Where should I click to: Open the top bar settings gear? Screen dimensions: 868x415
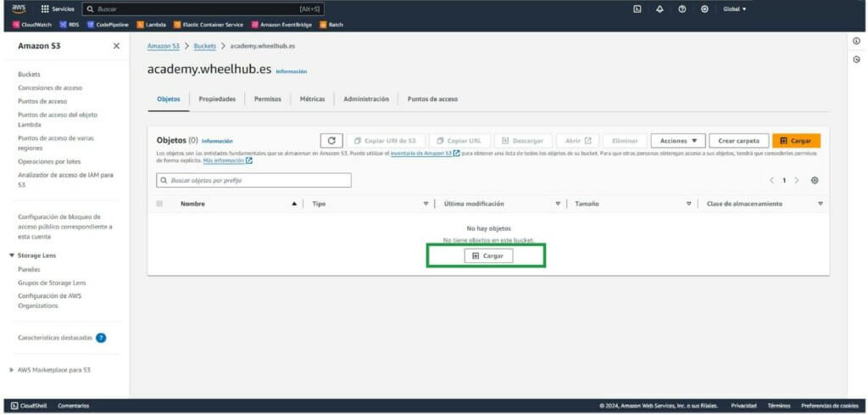(x=704, y=8)
